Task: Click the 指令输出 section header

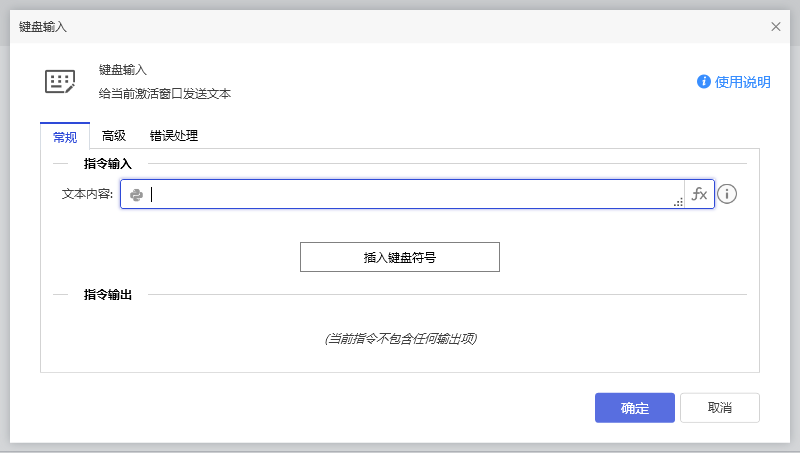Action: [108, 295]
